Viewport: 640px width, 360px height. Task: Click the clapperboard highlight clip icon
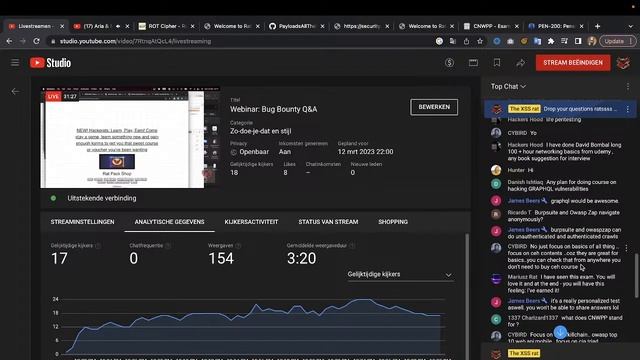(473, 63)
